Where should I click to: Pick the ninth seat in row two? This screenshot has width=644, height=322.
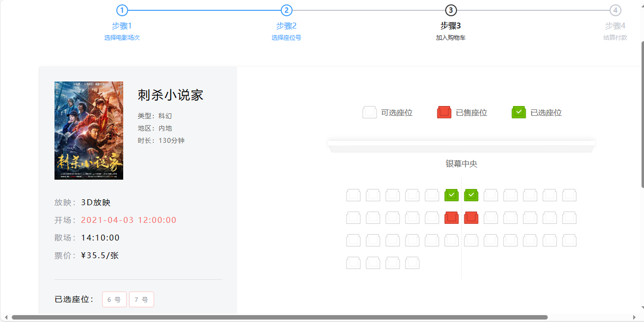tap(510, 218)
